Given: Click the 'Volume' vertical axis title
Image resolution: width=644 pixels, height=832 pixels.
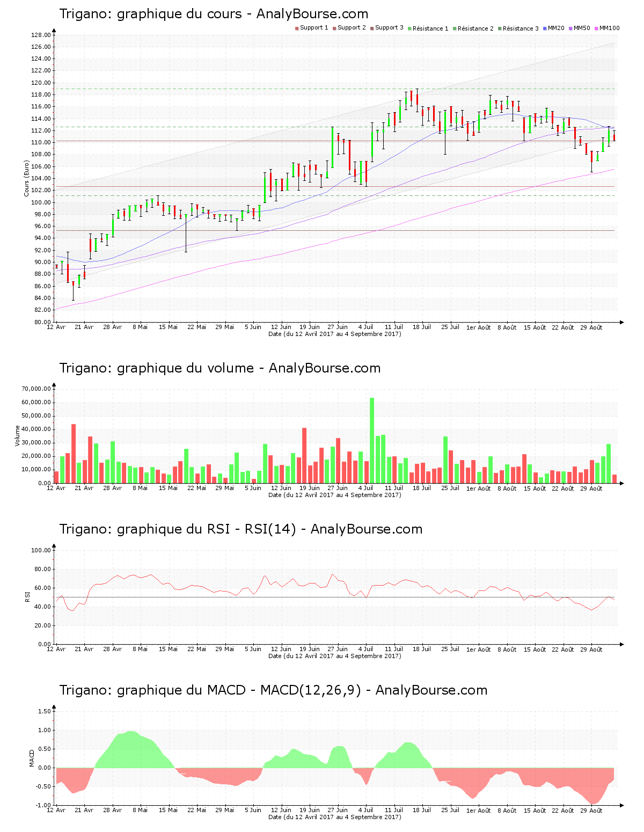Looking at the screenshot, I should point(17,436).
